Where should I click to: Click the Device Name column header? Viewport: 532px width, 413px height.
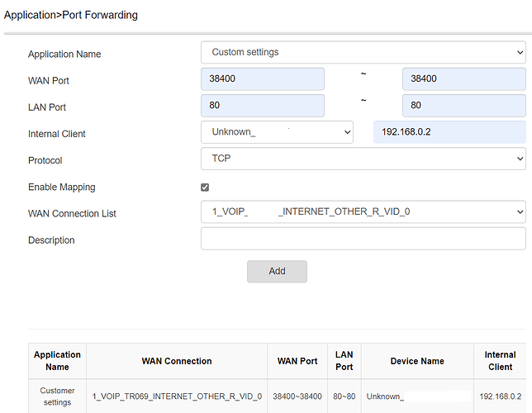[x=417, y=361]
